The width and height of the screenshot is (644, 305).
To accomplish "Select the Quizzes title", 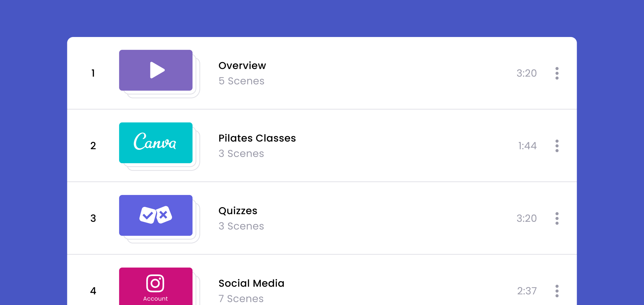I will [238, 211].
